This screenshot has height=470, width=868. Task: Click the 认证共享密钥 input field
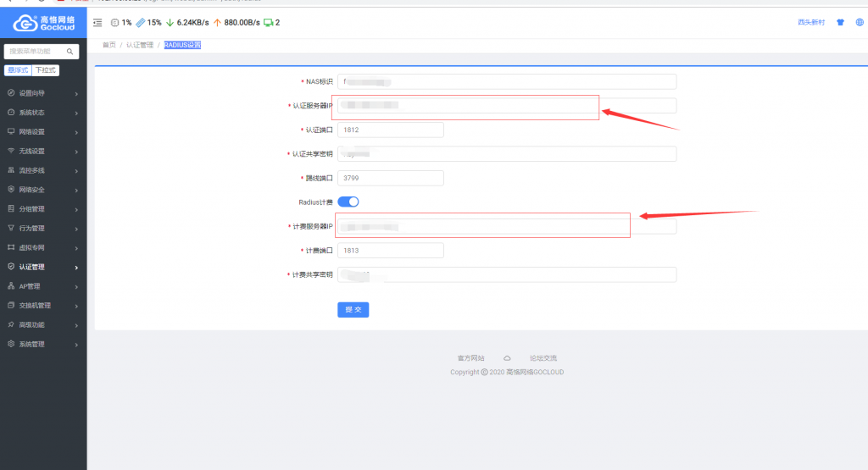click(507, 154)
